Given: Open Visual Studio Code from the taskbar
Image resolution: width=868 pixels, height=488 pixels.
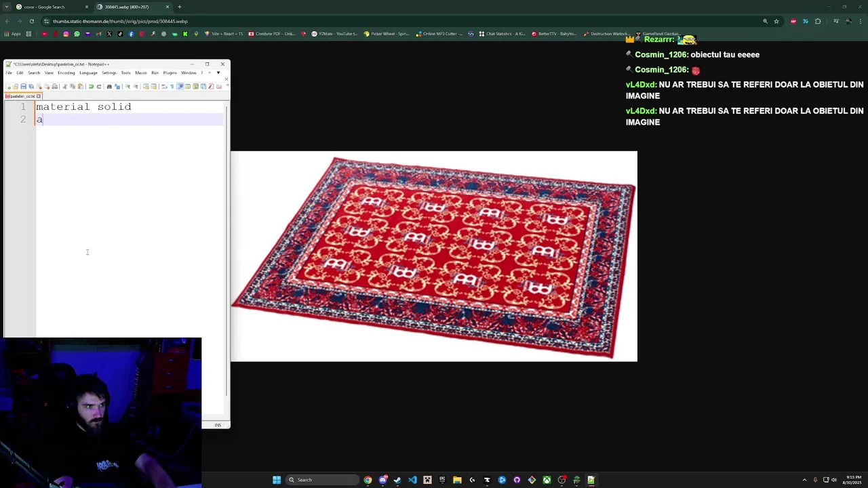Looking at the screenshot, I should point(412,480).
